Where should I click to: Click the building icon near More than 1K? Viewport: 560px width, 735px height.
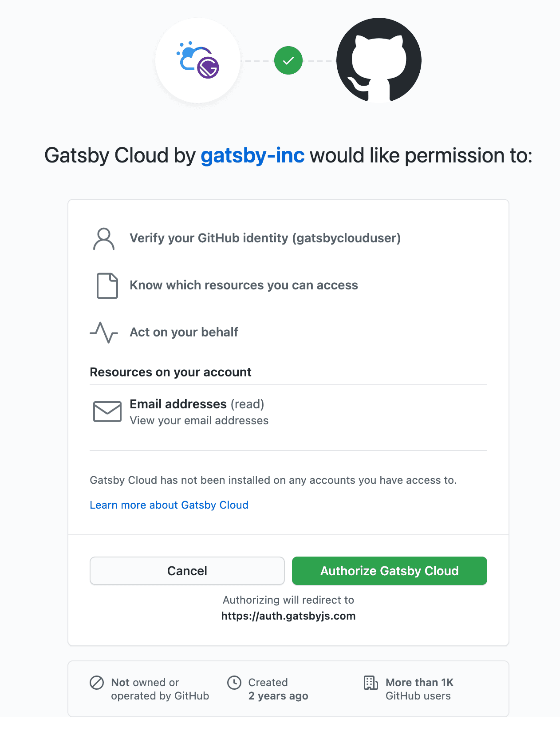tap(371, 683)
